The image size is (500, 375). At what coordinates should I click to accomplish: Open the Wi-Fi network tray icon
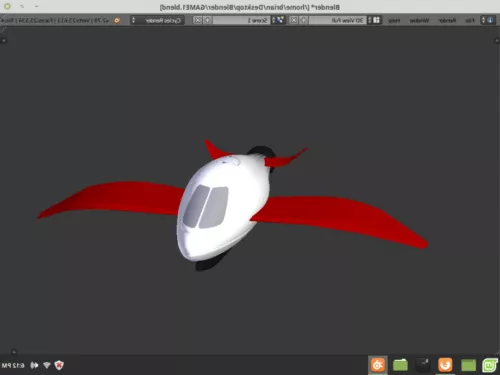coord(47,365)
